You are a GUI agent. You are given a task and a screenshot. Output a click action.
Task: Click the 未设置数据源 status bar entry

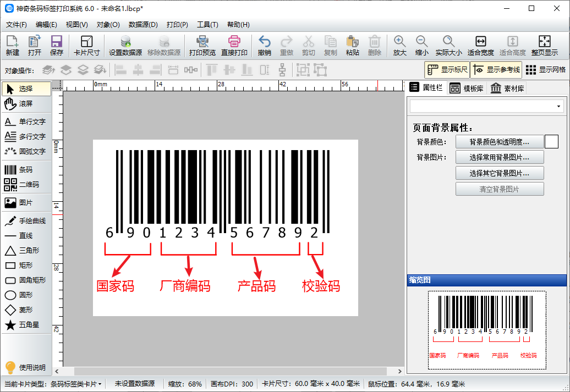[x=135, y=384]
